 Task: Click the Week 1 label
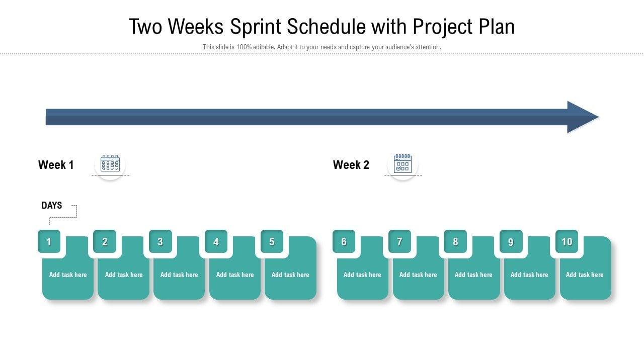click(56, 165)
